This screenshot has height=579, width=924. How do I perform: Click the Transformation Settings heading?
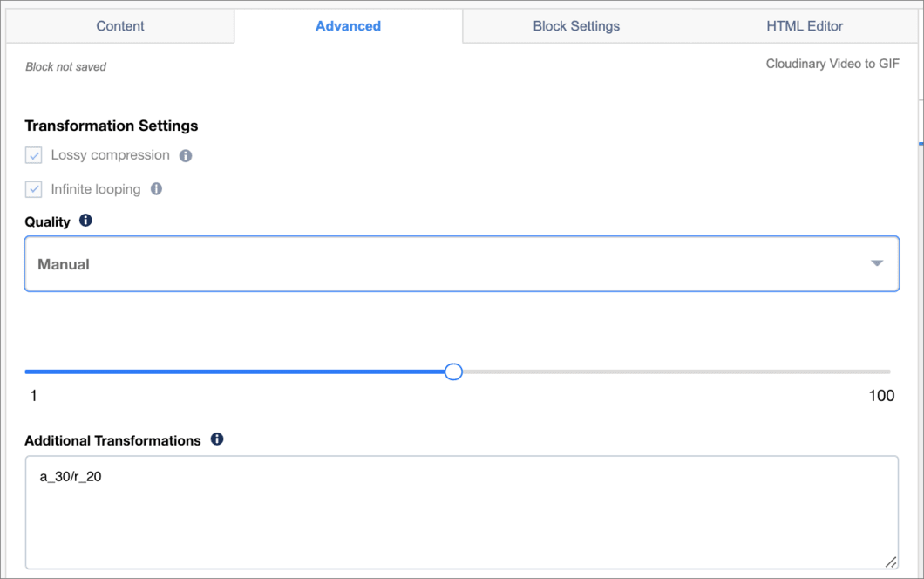click(112, 126)
